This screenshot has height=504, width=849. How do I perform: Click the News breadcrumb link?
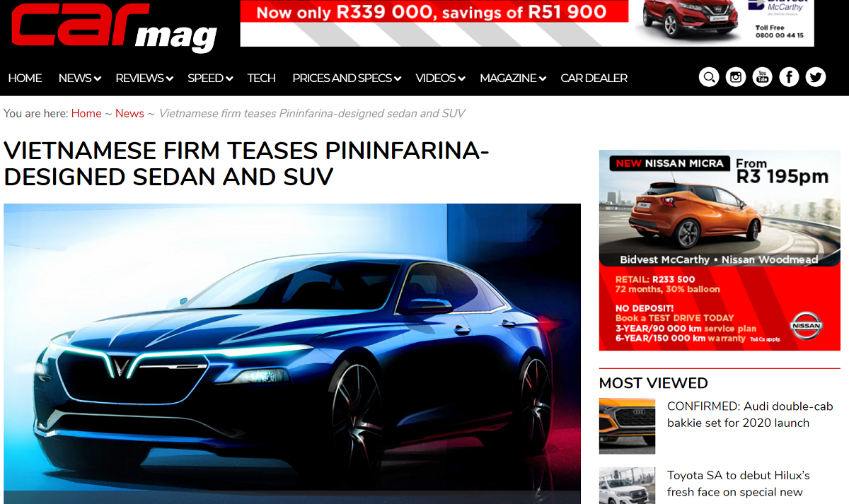(x=129, y=114)
